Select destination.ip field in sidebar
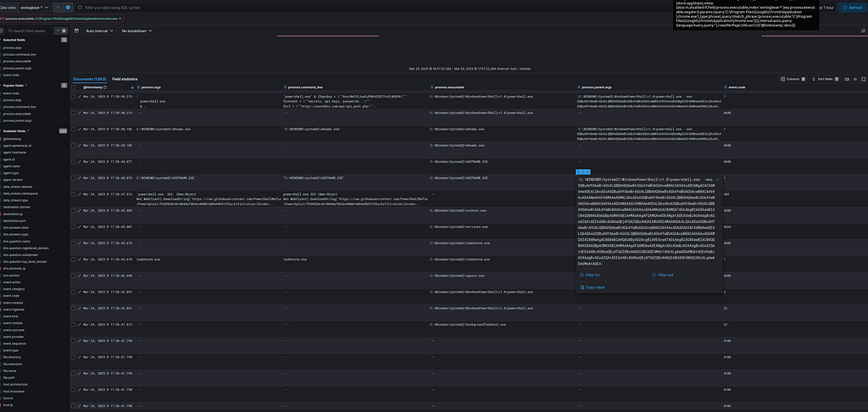Screen dimensions: 868x412 click(x=14, y=214)
